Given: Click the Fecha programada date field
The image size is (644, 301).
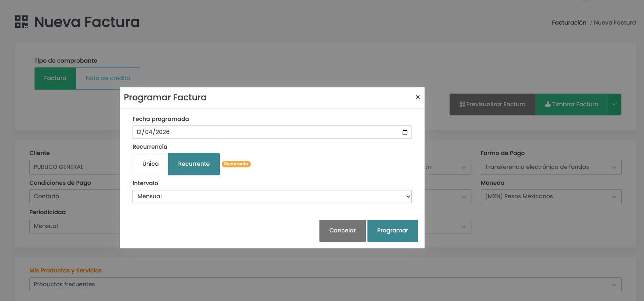Looking at the screenshot, I should (x=272, y=132).
